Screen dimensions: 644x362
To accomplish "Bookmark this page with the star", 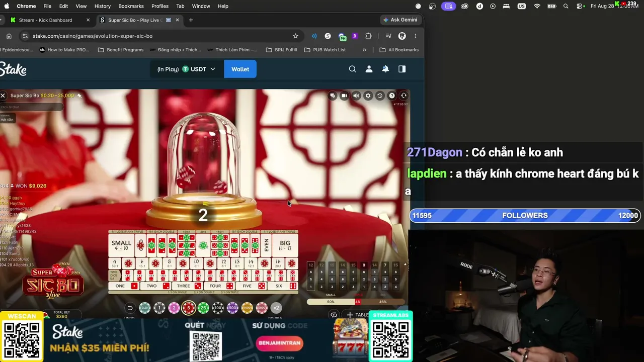I will [295, 36].
